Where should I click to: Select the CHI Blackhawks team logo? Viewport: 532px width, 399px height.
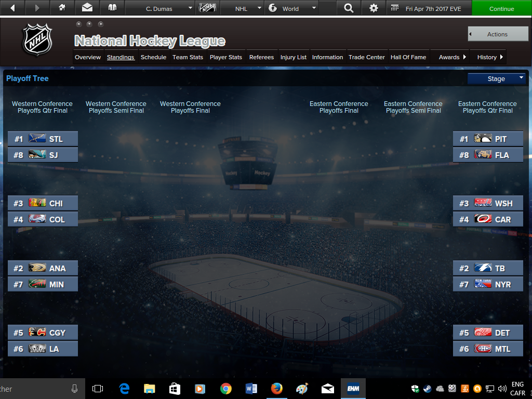click(x=37, y=203)
